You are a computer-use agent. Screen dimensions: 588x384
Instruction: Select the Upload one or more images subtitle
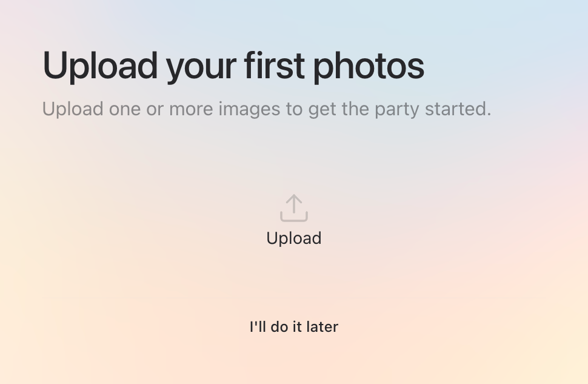[266, 109]
